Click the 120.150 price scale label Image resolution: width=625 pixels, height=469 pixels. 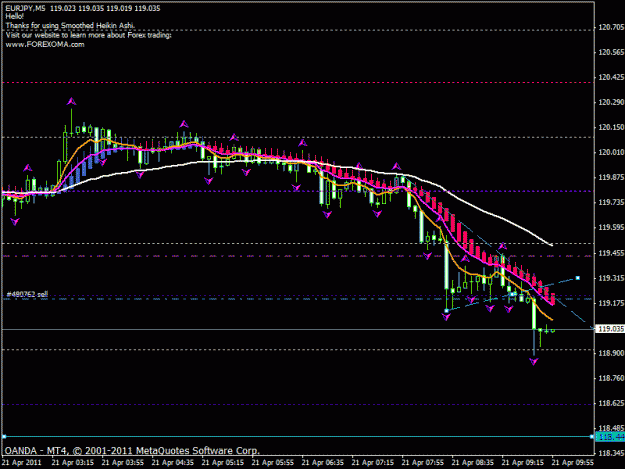(x=611, y=128)
